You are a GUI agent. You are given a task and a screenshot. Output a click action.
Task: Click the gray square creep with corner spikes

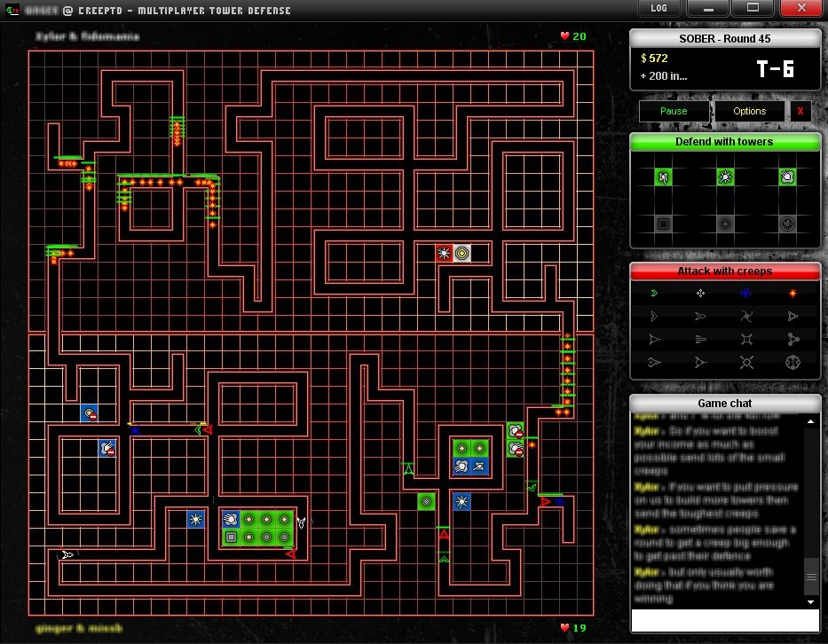[x=746, y=340]
